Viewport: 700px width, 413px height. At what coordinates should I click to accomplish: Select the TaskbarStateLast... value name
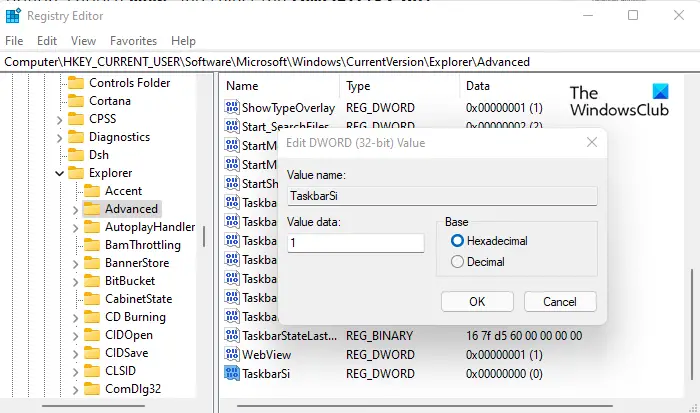(289, 335)
